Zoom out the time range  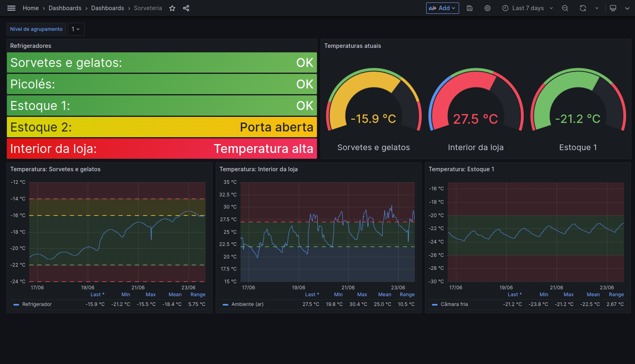(x=565, y=8)
